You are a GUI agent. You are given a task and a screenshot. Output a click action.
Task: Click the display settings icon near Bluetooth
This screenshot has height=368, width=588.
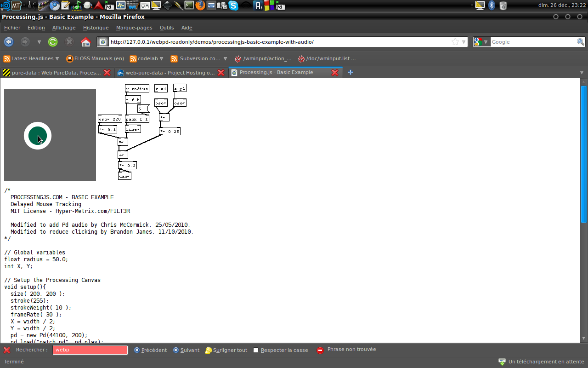[x=480, y=6]
